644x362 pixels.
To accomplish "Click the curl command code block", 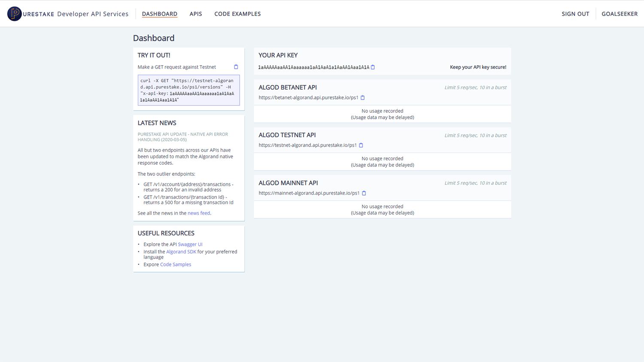I will pos(188,90).
